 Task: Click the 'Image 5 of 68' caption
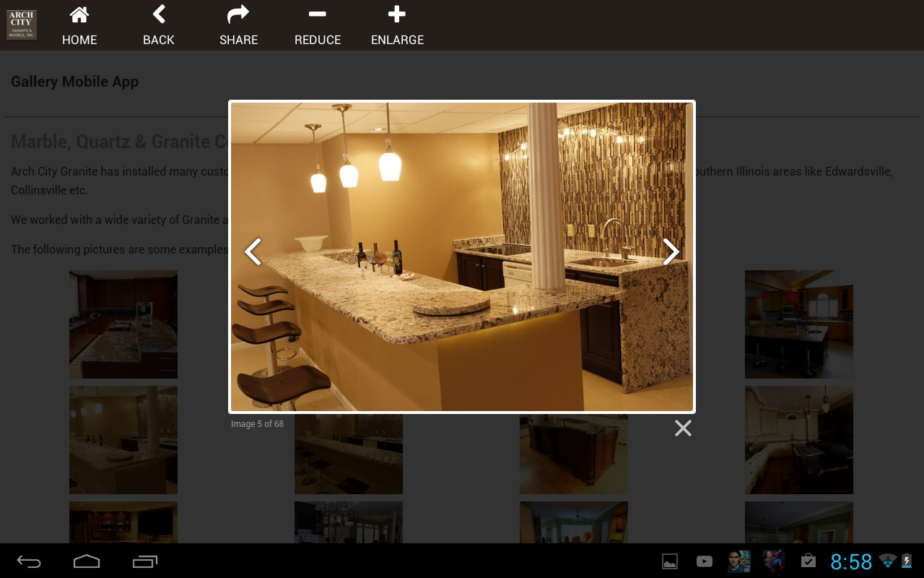257,424
